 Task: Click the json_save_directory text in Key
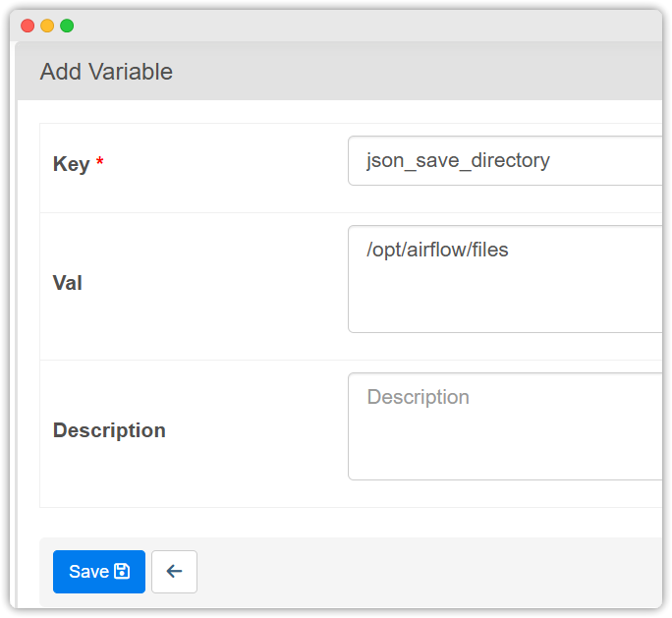point(458,161)
